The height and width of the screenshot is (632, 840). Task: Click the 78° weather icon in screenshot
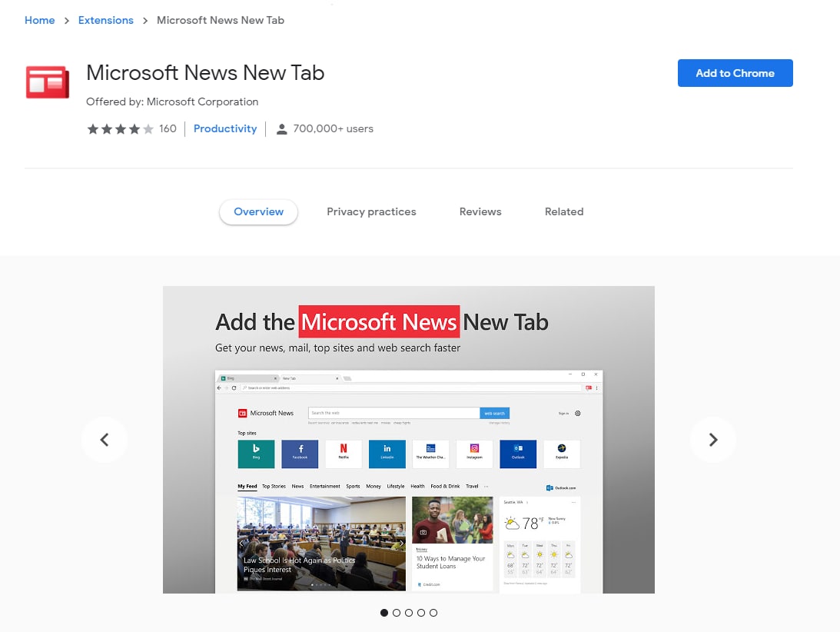(x=512, y=523)
